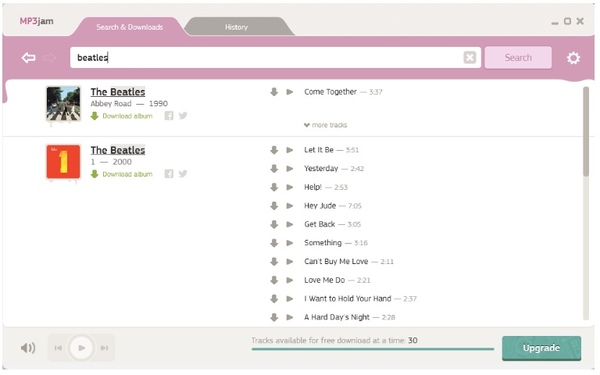Play A Hard Day's Night track
This screenshot has width=600, height=375.
coord(290,317)
